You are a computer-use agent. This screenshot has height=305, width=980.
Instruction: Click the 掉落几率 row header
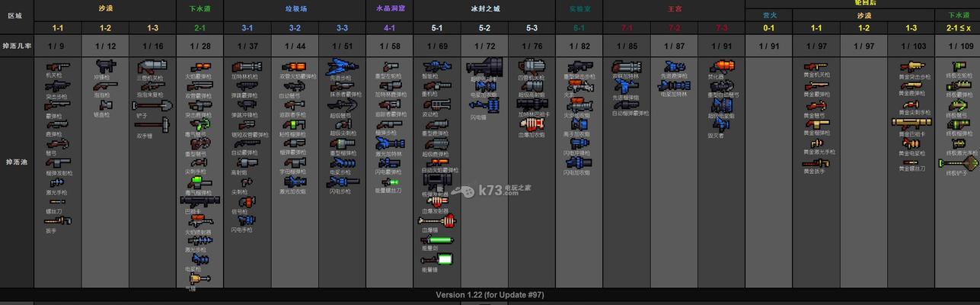tap(17, 47)
